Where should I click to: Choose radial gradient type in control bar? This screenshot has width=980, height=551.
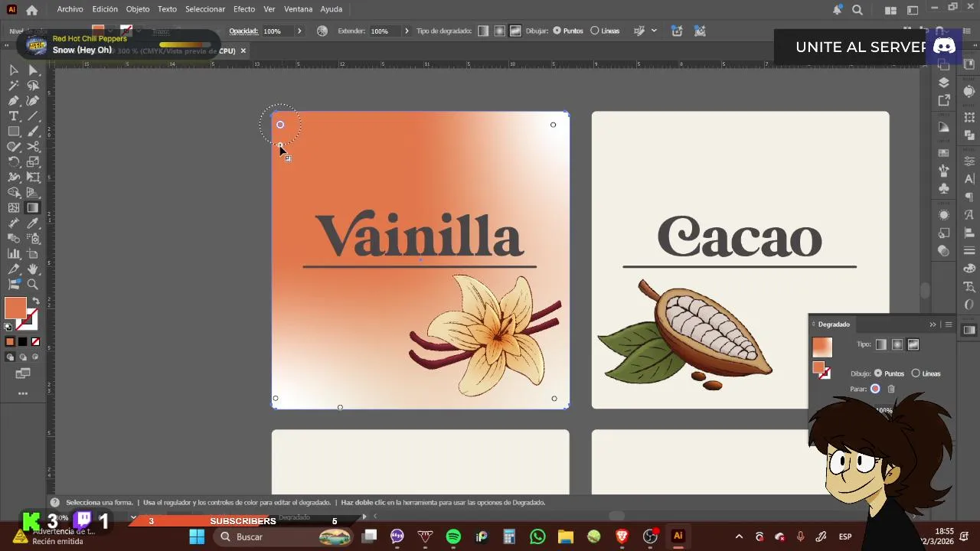coord(499,31)
